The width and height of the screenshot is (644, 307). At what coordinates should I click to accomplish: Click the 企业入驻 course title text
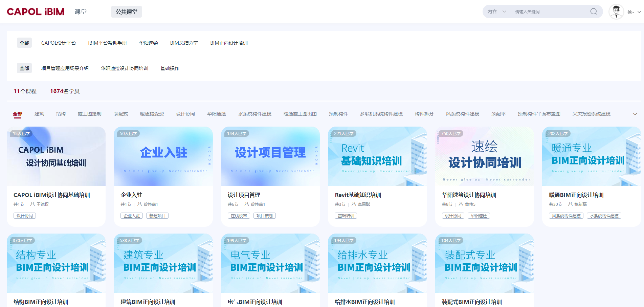tap(131, 195)
